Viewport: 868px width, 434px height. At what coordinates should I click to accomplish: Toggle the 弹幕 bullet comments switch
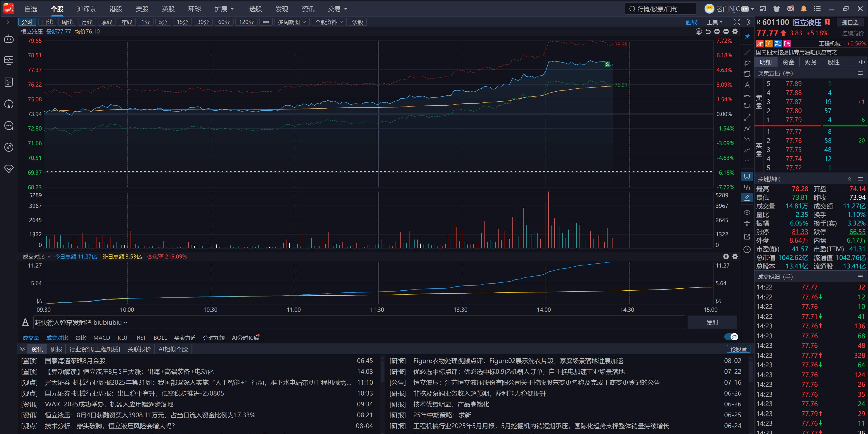(x=731, y=337)
